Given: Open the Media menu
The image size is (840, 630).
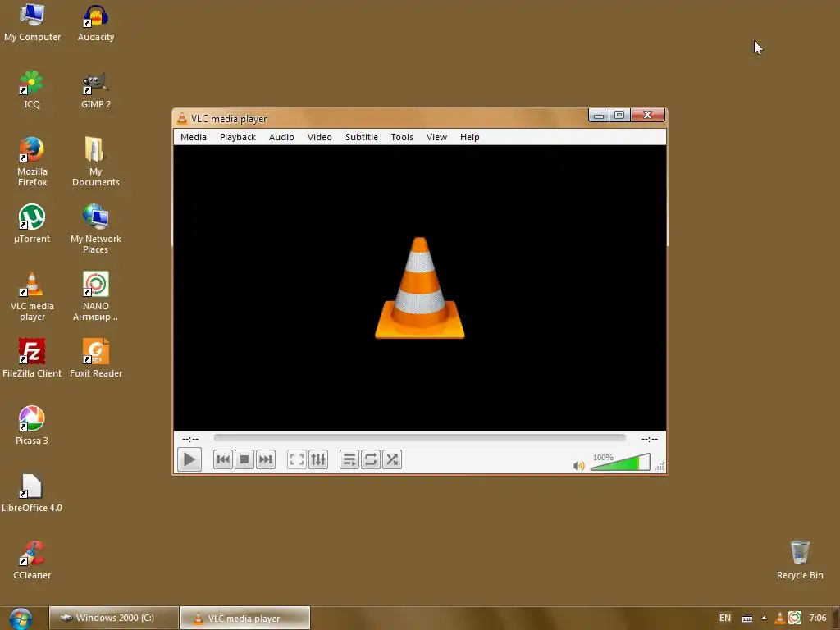Looking at the screenshot, I should coord(194,137).
